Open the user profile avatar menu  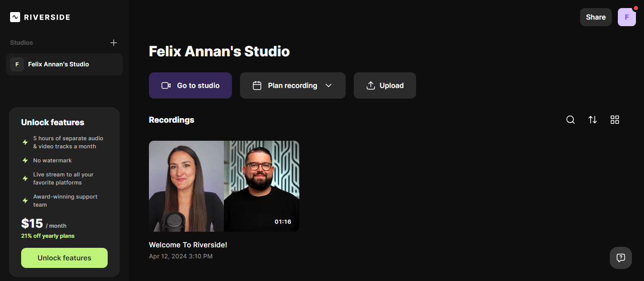627,17
